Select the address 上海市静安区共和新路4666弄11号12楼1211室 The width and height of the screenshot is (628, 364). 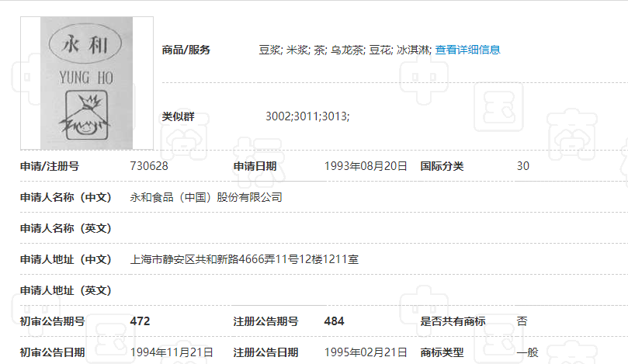point(244,259)
